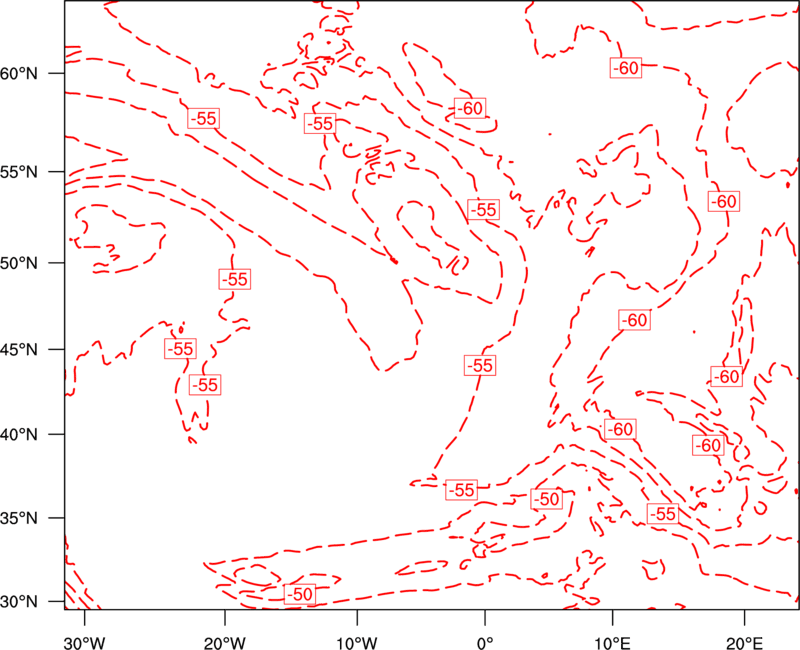Select the 55°N latitude axis label
The width and height of the screenshot is (800, 650).
pyautogui.click(x=19, y=172)
